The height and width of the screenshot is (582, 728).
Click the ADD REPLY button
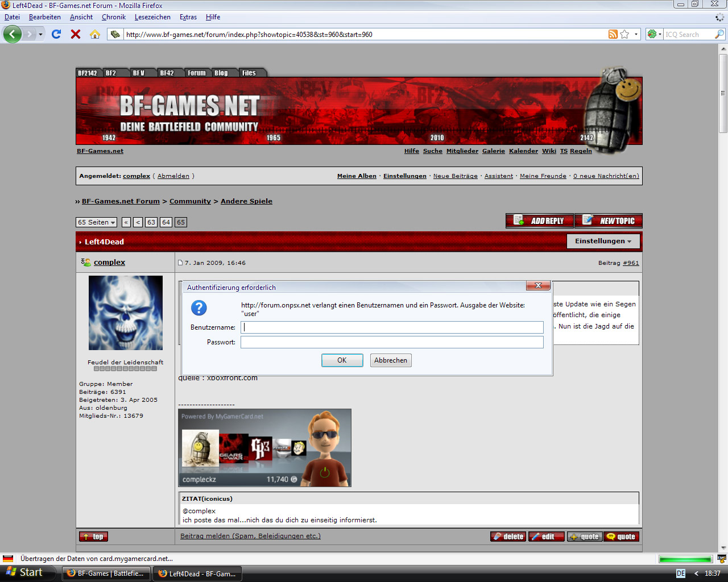click(540, 221)
